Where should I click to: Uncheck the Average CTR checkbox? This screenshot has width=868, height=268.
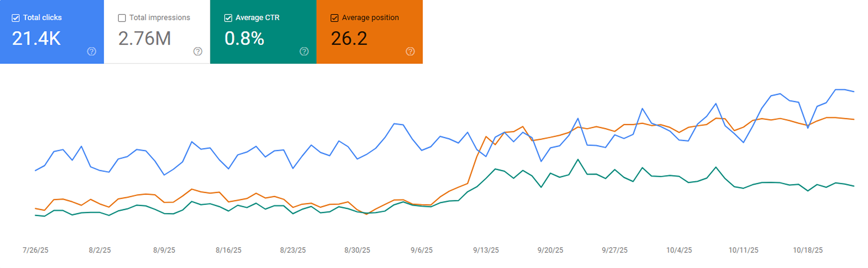tap(228, 18)
